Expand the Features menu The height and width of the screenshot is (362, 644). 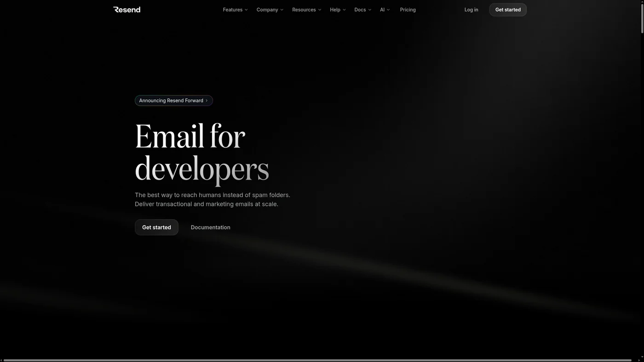pos(235,10)
